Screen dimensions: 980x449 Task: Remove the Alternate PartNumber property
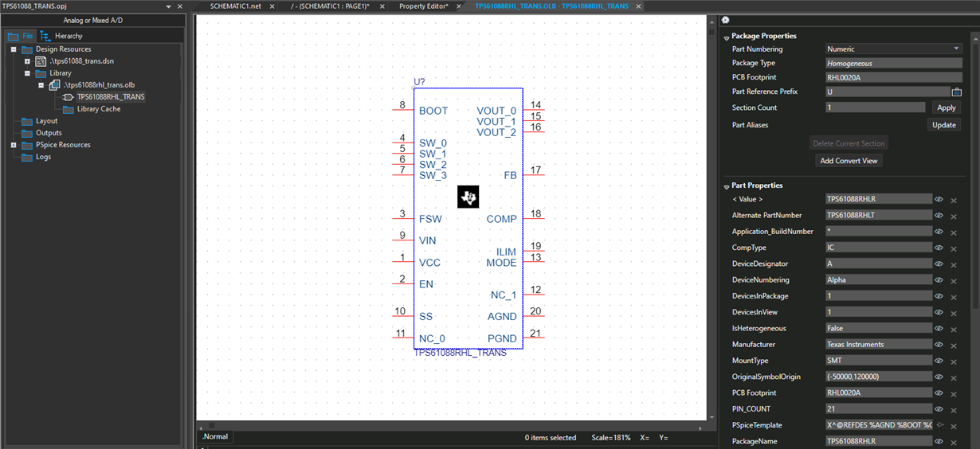[954, 216]
